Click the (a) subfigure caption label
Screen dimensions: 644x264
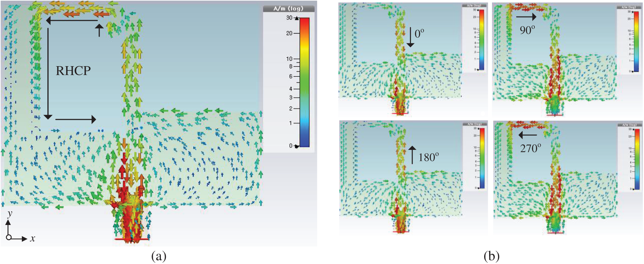pyautogui.click(x=159, y=256)
